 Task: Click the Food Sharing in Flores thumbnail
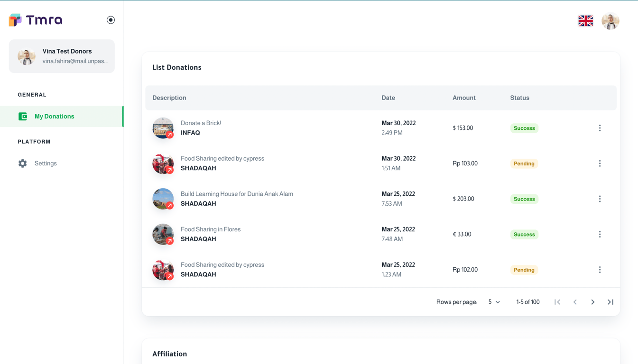click(x=163, y=234)
